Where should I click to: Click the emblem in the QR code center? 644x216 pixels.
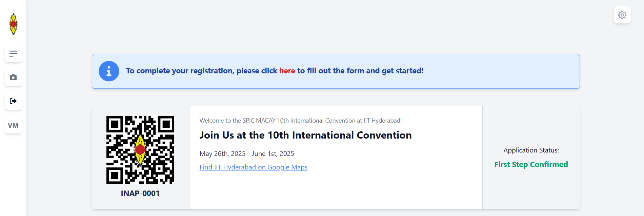[x=140, y=150]
